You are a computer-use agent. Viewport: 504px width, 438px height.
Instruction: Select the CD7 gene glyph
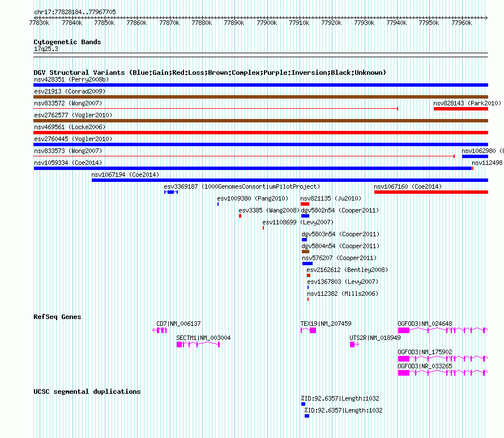[x=160, y=330]
